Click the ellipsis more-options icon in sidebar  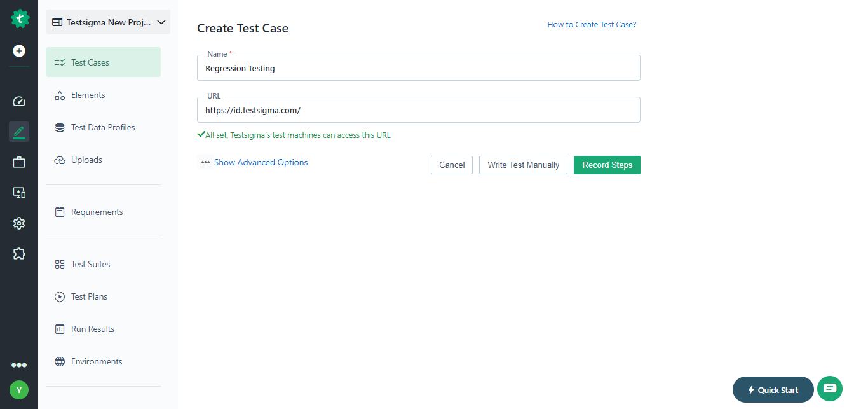[18, 364]
